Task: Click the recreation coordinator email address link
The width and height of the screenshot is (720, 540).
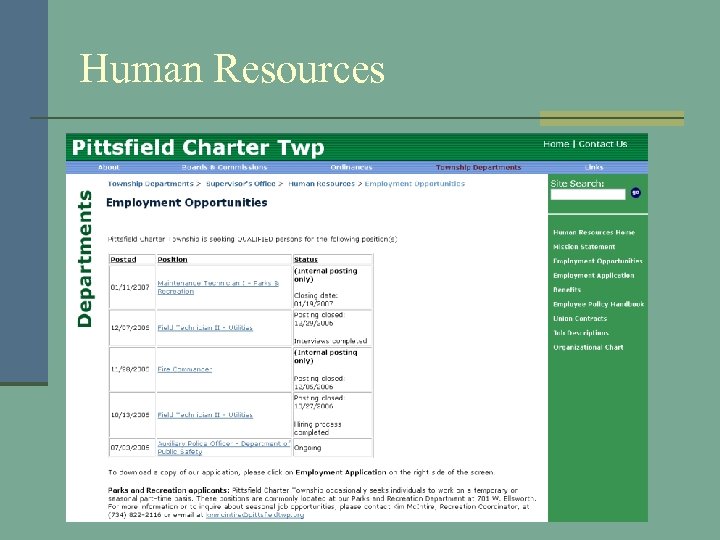Action: (255, 515)
